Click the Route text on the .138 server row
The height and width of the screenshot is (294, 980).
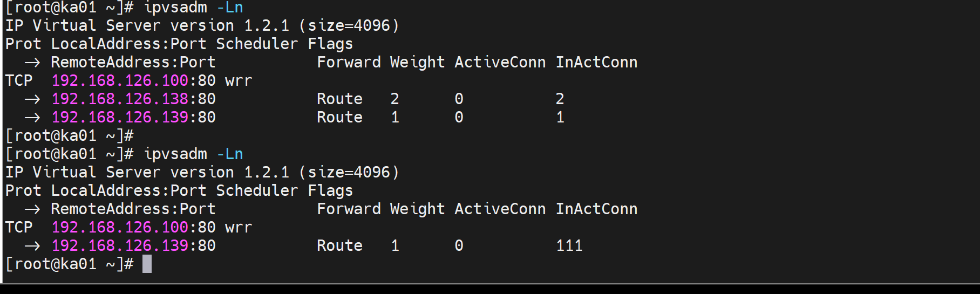pos(339,99)
